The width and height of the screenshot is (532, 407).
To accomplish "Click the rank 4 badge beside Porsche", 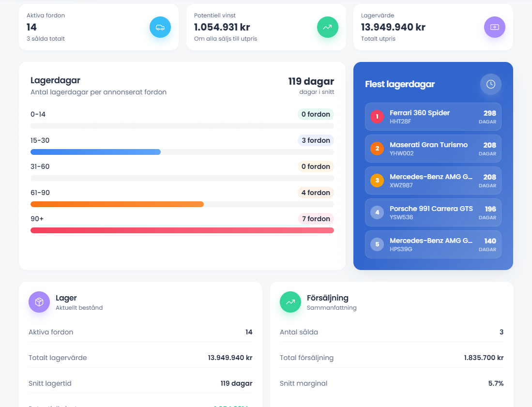I will (377, 212).
